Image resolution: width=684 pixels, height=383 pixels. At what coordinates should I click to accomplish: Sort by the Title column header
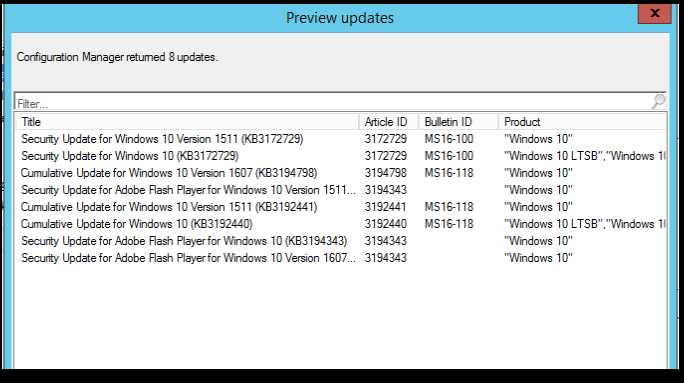[187, 122]
